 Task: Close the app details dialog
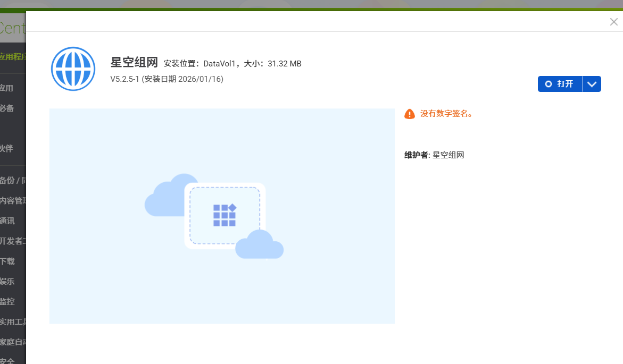[x=613, y=22]
